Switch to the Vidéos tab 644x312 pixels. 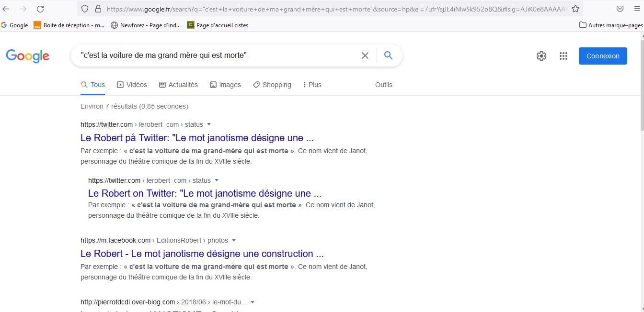pyautogui.click(x=132, y=85)
